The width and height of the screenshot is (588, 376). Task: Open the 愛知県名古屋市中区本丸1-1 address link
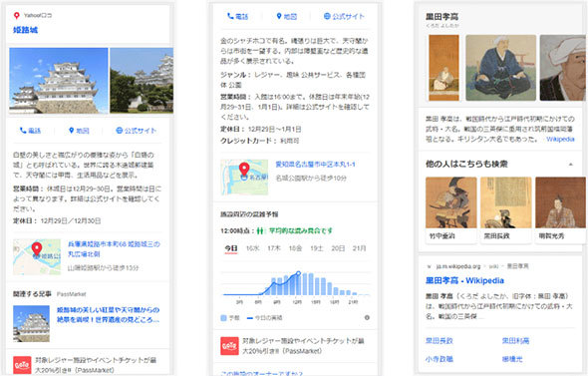point(315,165)
